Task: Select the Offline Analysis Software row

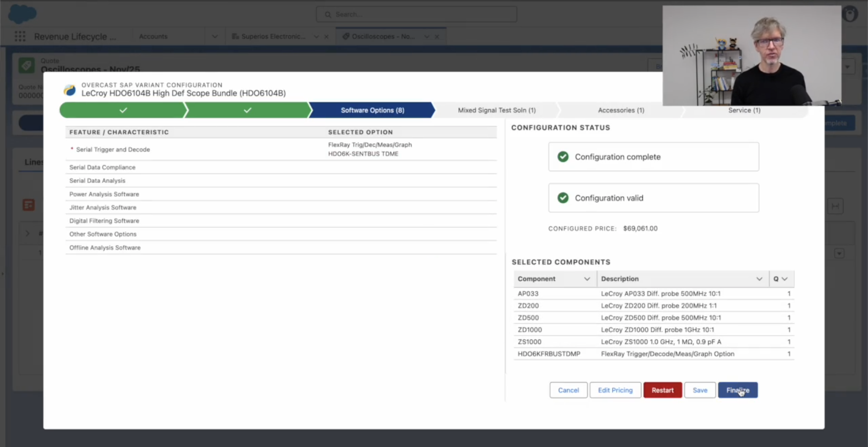Action: pyautogui.click(x=281, y=248)
